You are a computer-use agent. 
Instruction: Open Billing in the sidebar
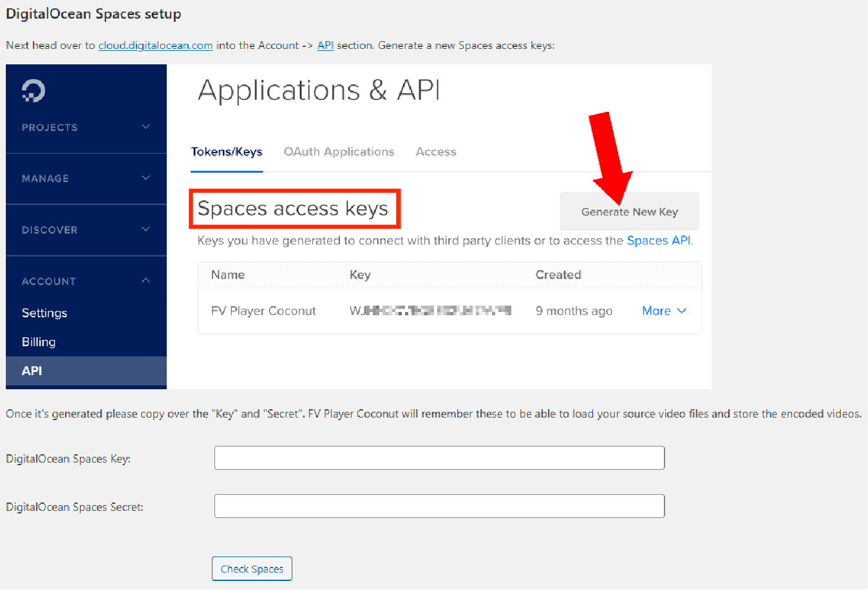pos(39,342)
